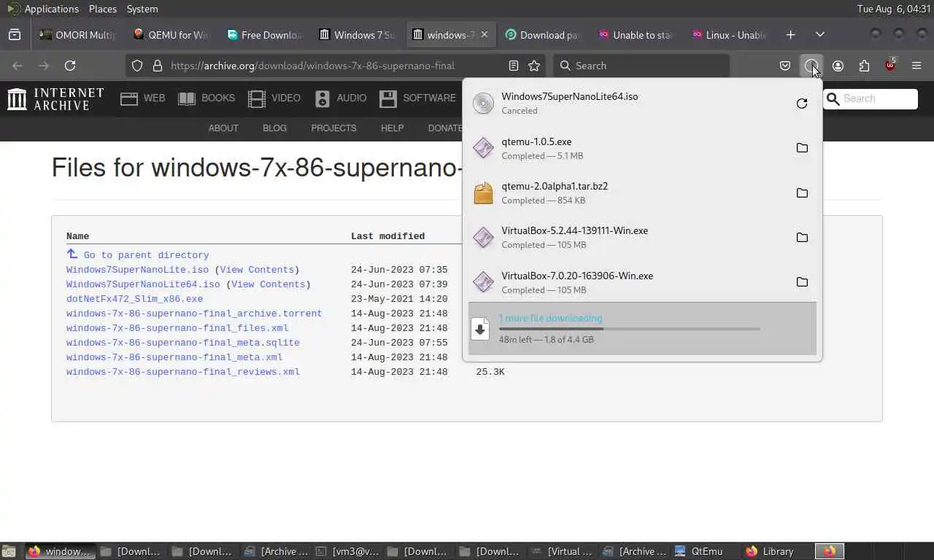Image resolution: width=934 pixels, height=560 pixels.
Task: Click the Internet Archive search magnifier icon
Action: (833, 98)
